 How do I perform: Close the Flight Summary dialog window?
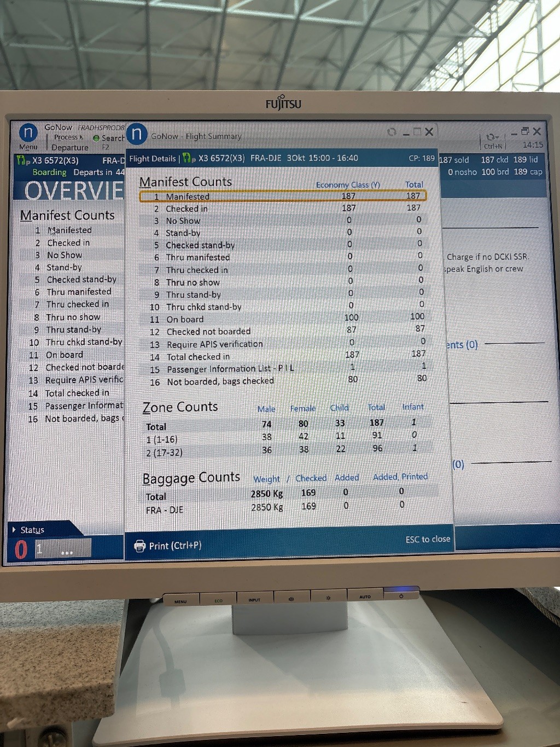[429, 132]
